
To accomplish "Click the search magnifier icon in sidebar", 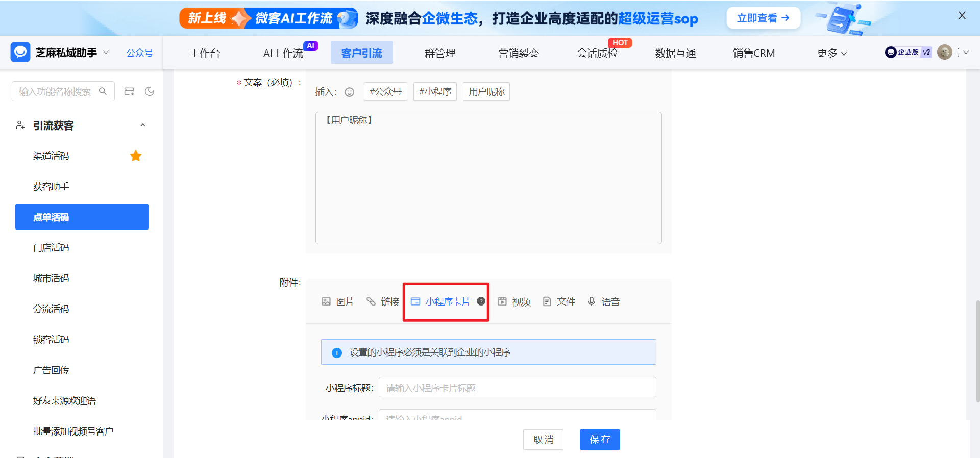I will [x=103, y=91].
